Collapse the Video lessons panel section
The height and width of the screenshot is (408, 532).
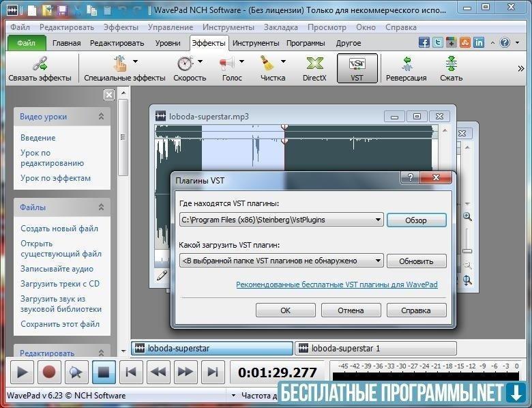101,117
